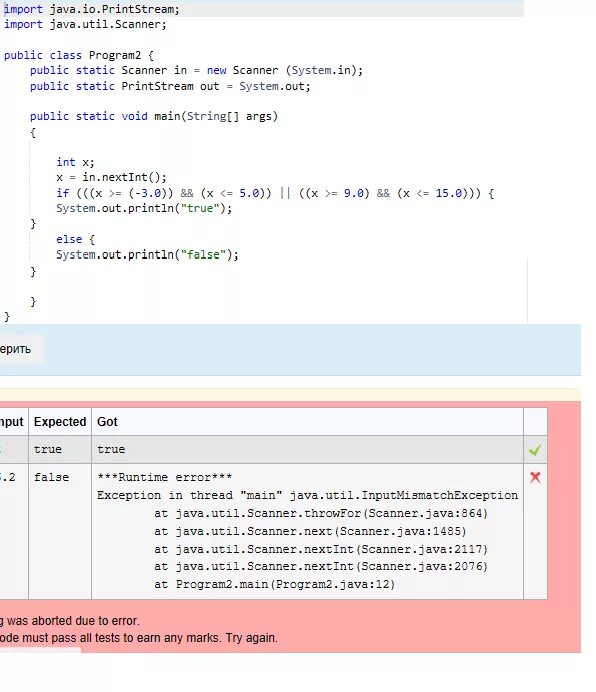Click the 'nextInt(Scanner.java:2076)' stack line
The width and height of the screenshot is (596, 692).
tap(321, 566)
